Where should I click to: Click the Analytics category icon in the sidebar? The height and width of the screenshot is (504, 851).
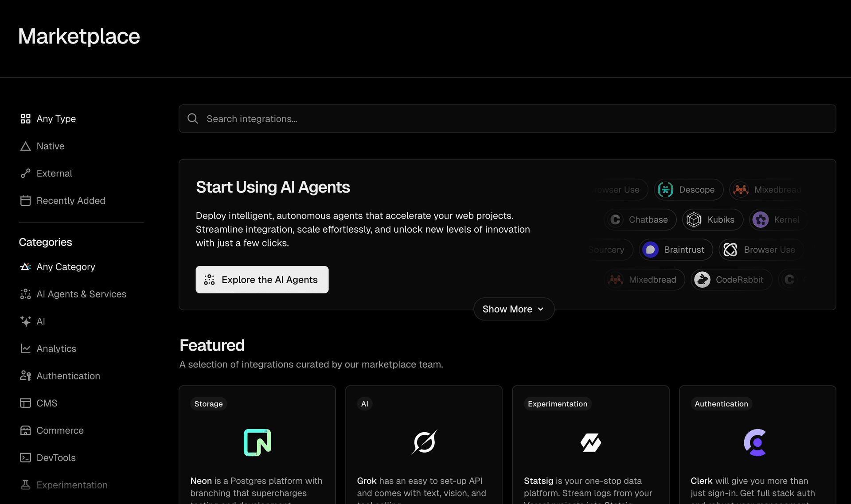coord(25,348)
